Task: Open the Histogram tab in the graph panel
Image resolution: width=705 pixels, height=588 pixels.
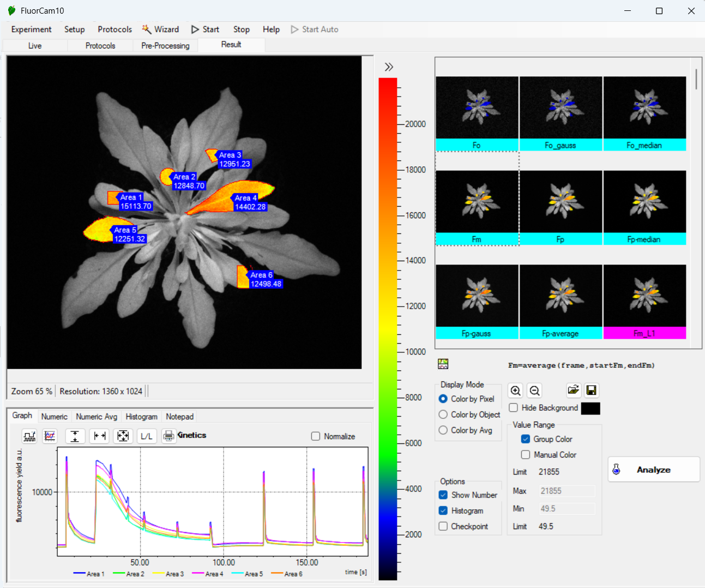Action: pyautogui.click(x=141, y=417)
